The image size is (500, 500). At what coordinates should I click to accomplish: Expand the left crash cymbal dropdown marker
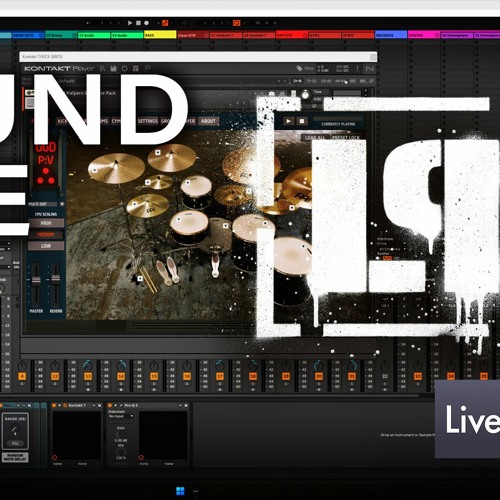pos(95,170)
